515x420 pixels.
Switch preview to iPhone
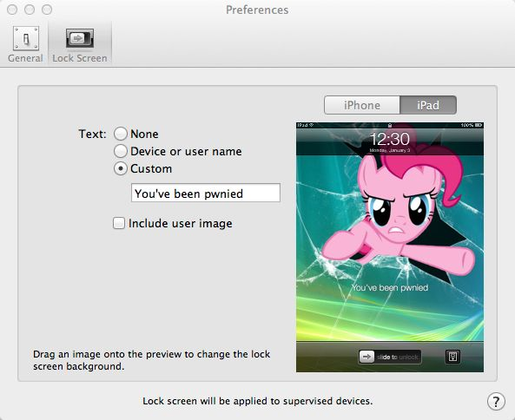pyautogui.click(x=362, y=105)
